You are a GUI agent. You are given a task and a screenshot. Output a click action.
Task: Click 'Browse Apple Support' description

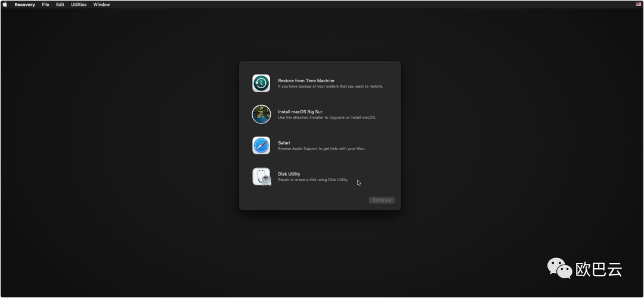click(321, 148)
